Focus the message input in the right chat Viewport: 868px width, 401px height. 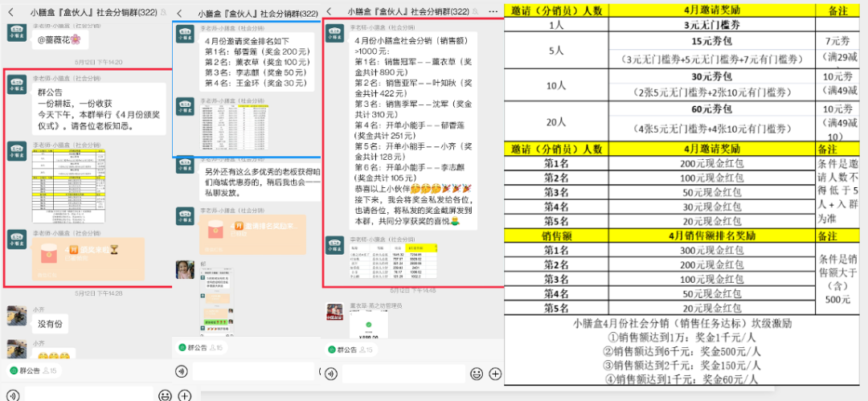(x=402, y=374)
